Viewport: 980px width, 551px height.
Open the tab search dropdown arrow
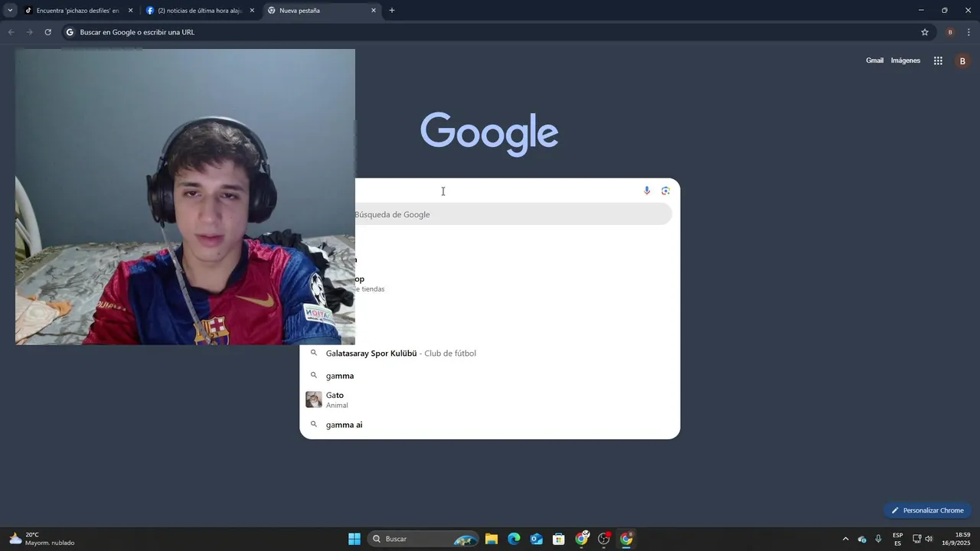(10, 11)
